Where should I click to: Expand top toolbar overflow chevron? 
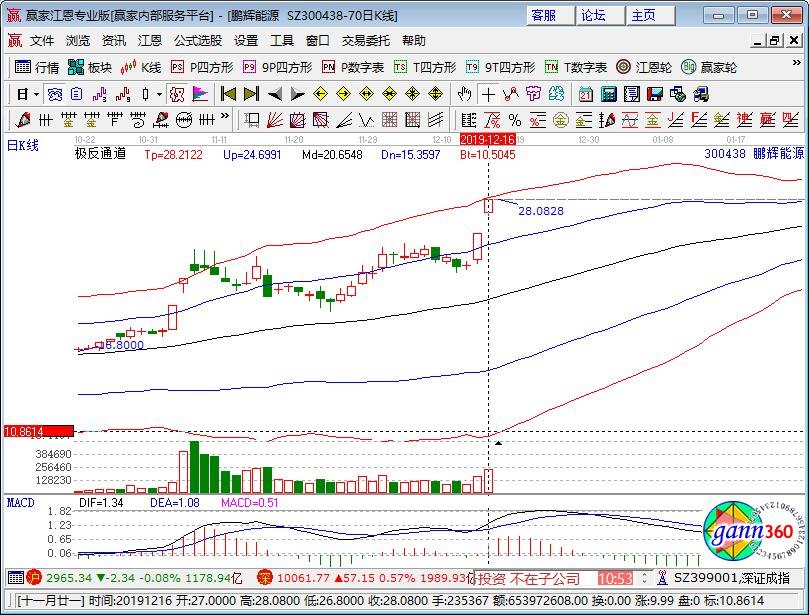(797, 62)
